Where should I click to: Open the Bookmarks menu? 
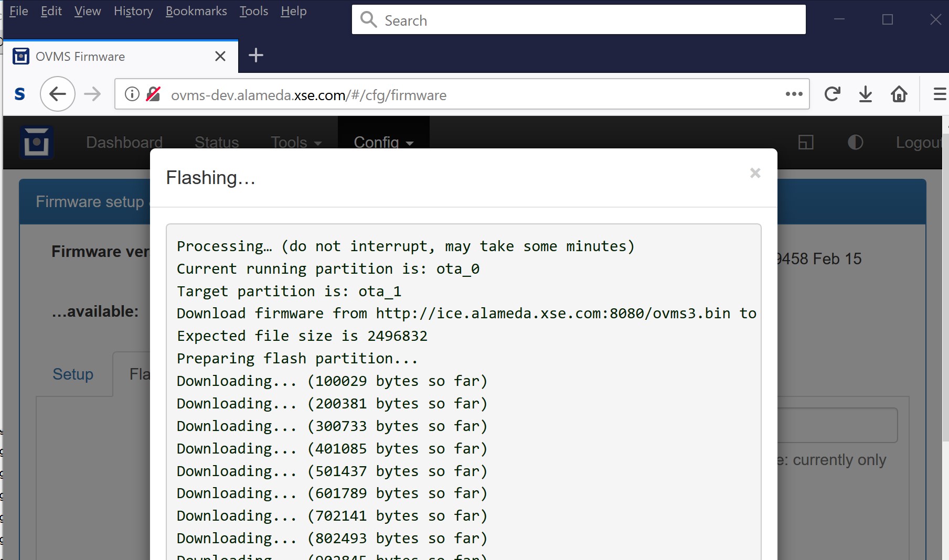(x=196, y=11)
